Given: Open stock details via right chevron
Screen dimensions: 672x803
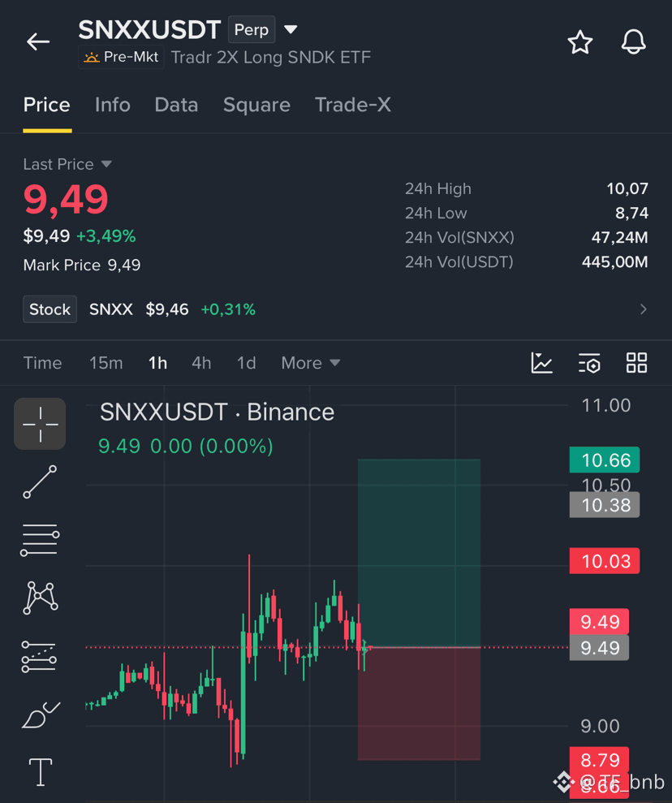Looking at the screenshot, I should click(x=644, y=309).
